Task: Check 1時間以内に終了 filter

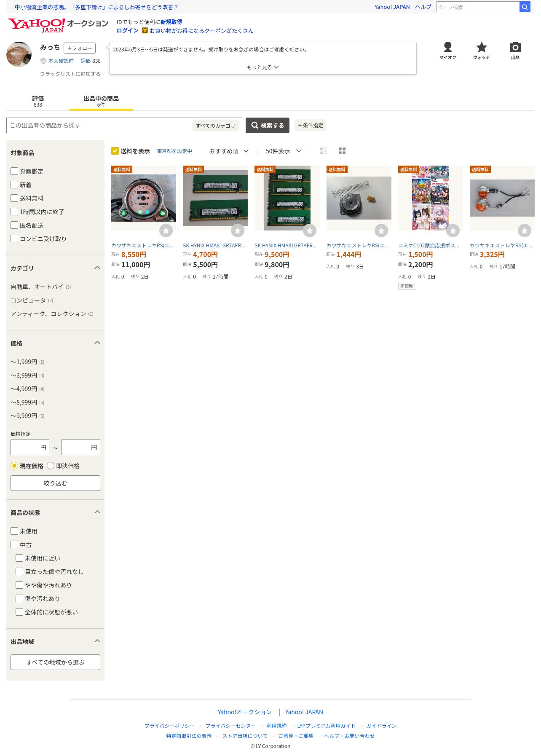Action: tap(14, 212)
